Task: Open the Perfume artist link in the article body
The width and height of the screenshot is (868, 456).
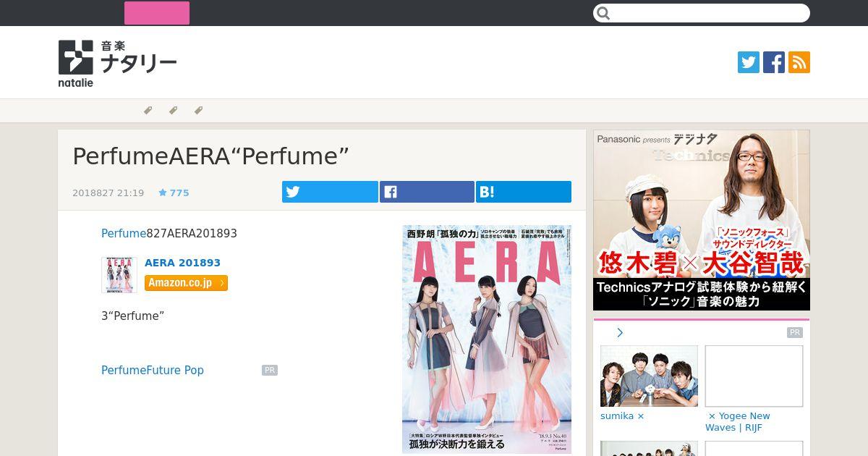Action: [124, 234]
